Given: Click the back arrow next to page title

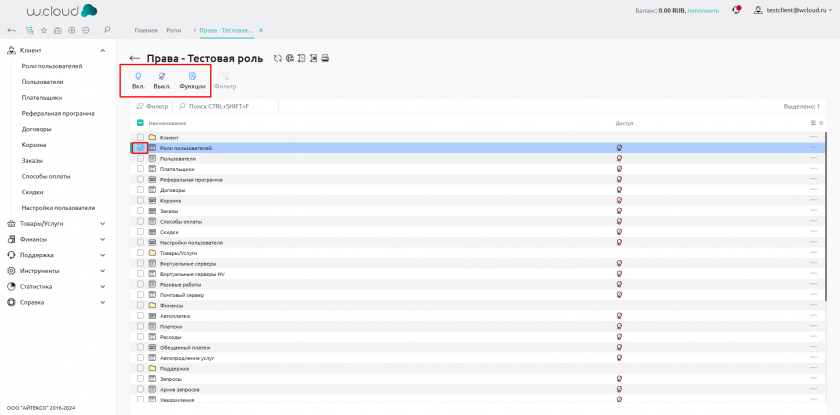Looking at the screenshot, I should tap(135, 59).
